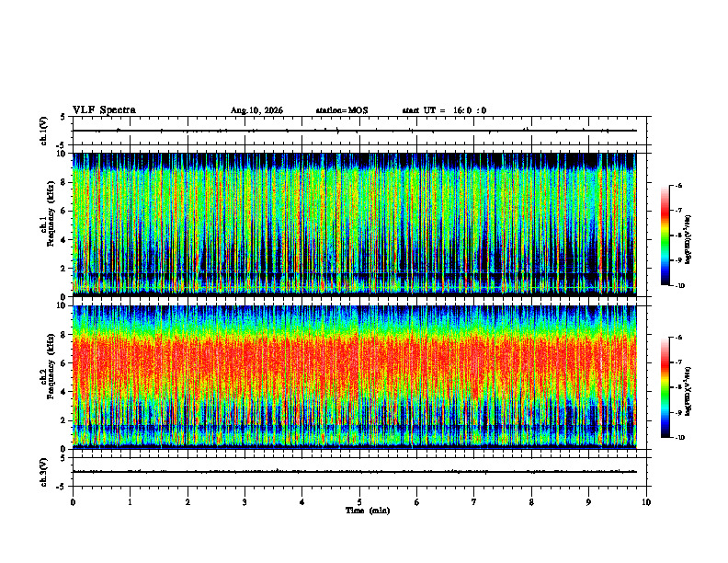Screen dimensions: 728x563
Task: Click the ch.2 color bar '-6' label
Action: (x=679, y=338)
